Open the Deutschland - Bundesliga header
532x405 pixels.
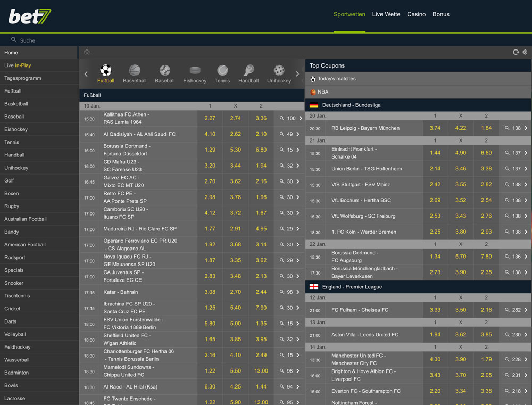[x=418, y=105]
